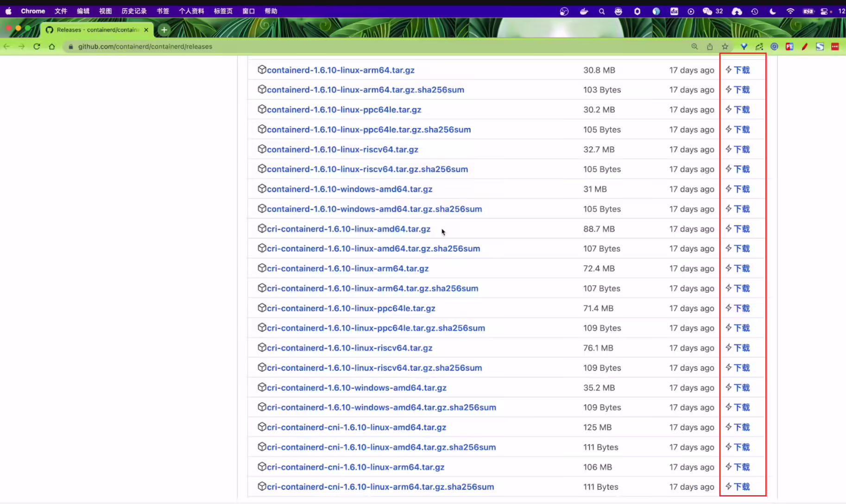Click the share icon in address bar

tap(710, 46)
